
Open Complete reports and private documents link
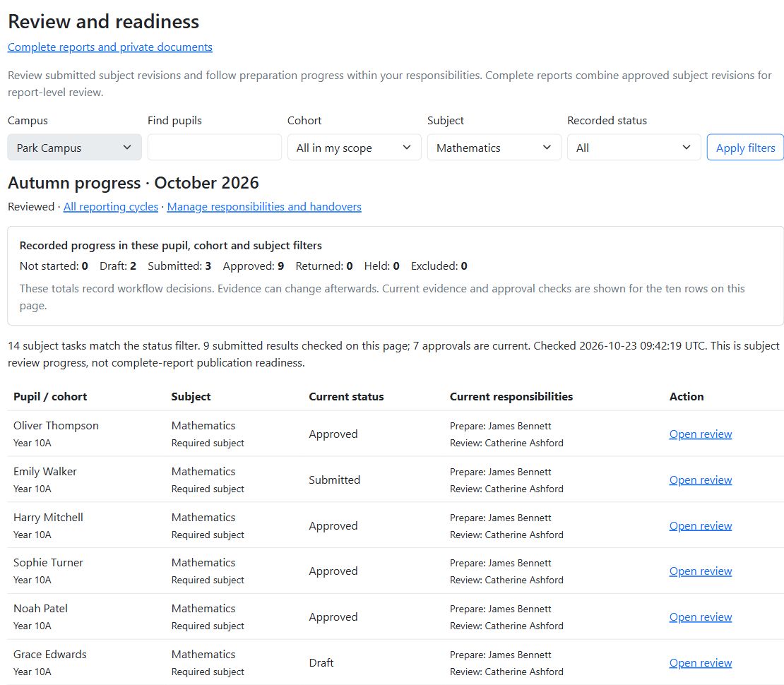click(110, 47)
